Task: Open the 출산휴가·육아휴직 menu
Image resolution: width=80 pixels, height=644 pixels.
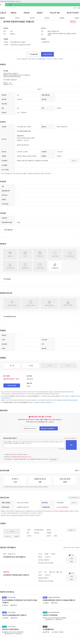Action: 73,13
